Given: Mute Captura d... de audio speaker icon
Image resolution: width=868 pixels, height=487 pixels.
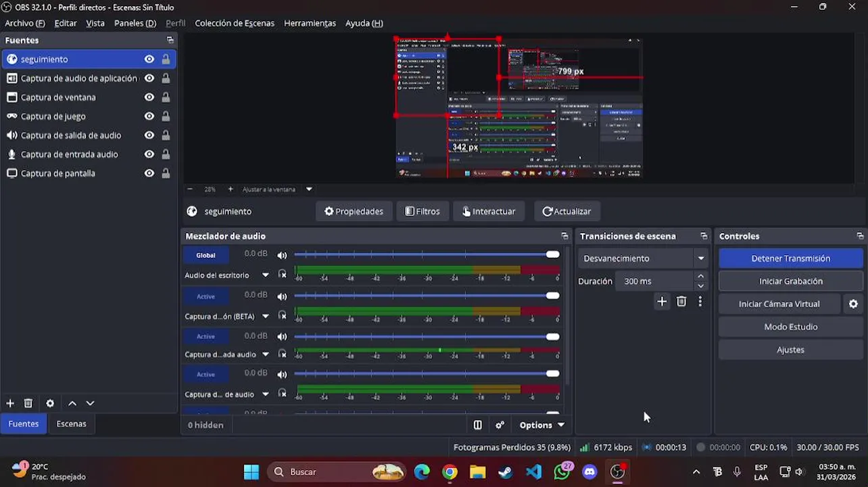Looking at the screenshot, I should pyautogui.click(x=282, y=374).
